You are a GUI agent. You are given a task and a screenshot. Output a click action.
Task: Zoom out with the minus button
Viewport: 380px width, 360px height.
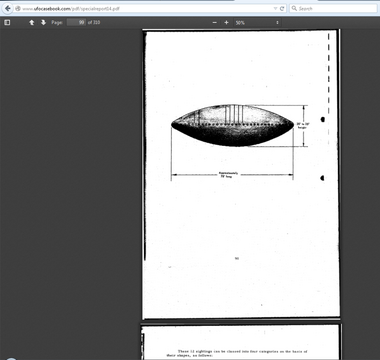[215, 22]
